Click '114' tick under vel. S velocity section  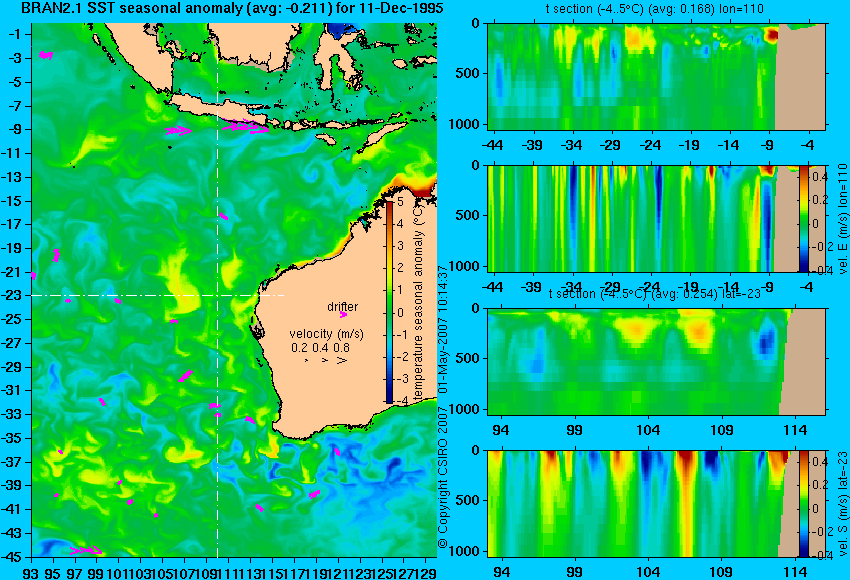click(796, 572)
